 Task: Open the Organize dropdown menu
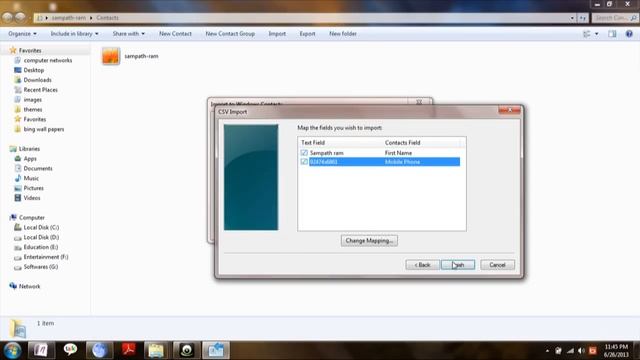22,33
